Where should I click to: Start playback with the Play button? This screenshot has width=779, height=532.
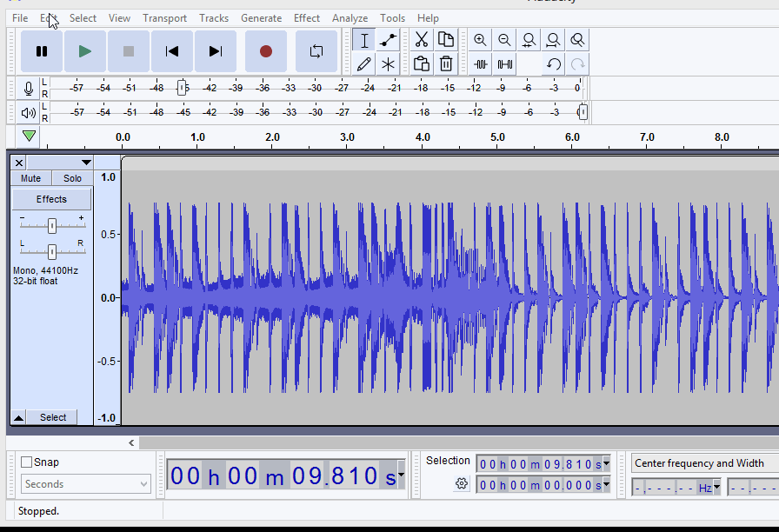tap(85, 51)
